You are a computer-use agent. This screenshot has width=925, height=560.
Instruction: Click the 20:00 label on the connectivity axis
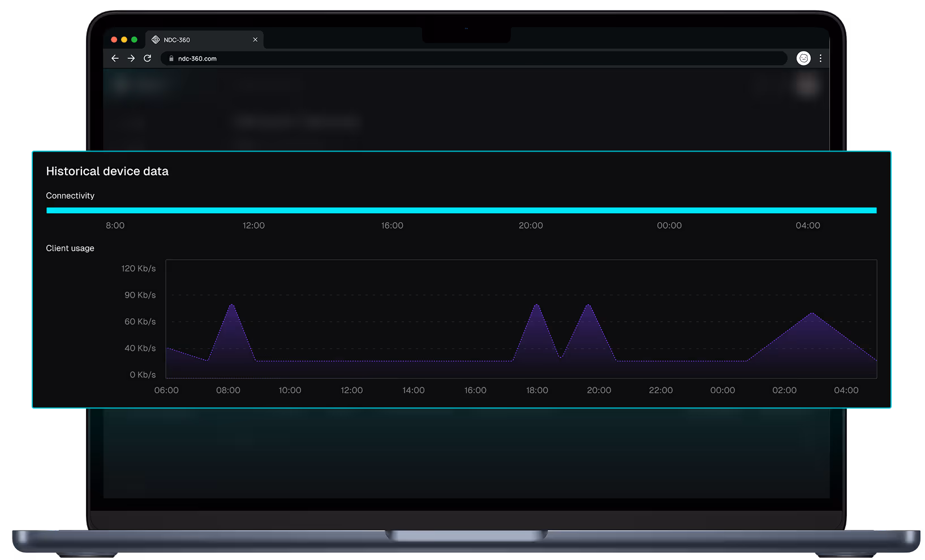(531, 225)
